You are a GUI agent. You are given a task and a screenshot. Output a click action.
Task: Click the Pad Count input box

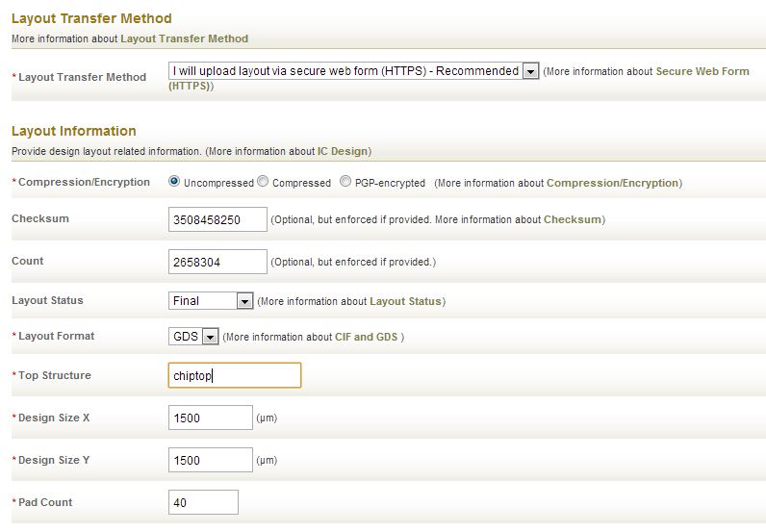point(203,502)
